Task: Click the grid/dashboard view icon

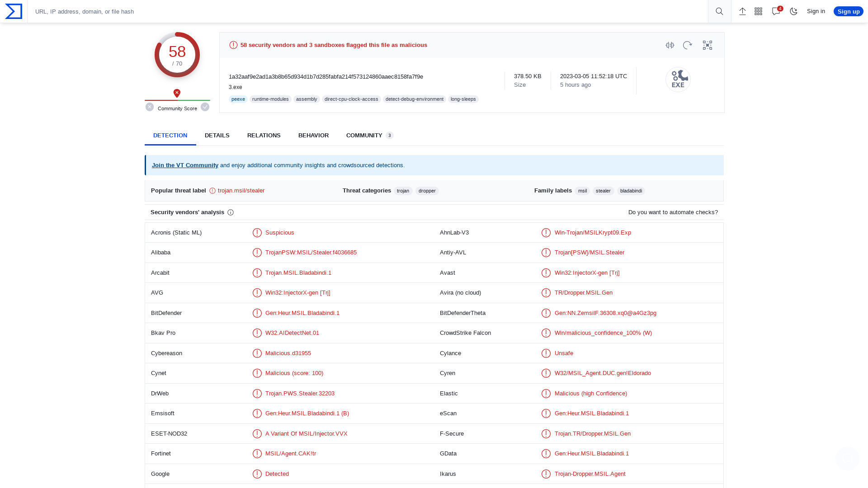Action: click(758, 11)
